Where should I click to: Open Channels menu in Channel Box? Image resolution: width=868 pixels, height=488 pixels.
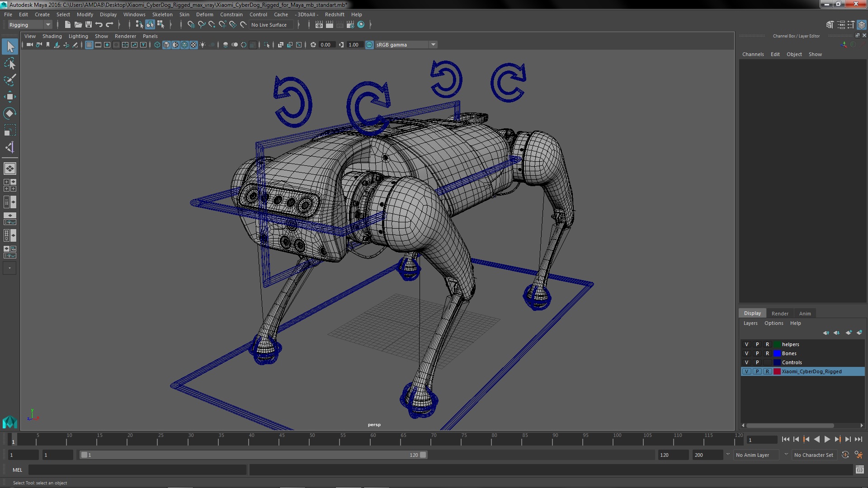753,54
